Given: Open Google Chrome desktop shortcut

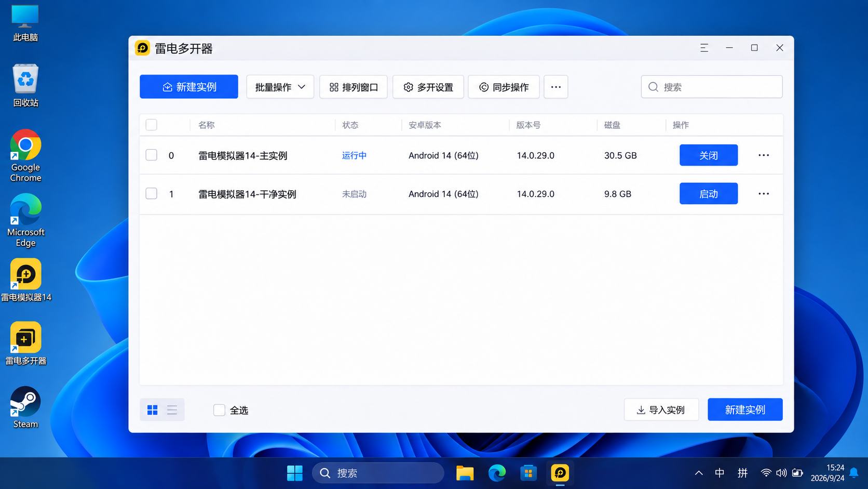Looking at the screenshot, I should click(x=25, y=155).
